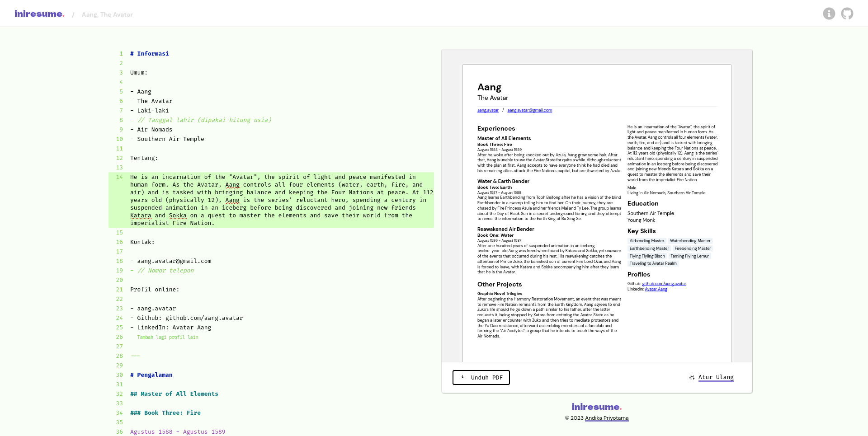Click '## Master of All Elements' editor heading
868x436 pixels.
click(x=174, y=394)
